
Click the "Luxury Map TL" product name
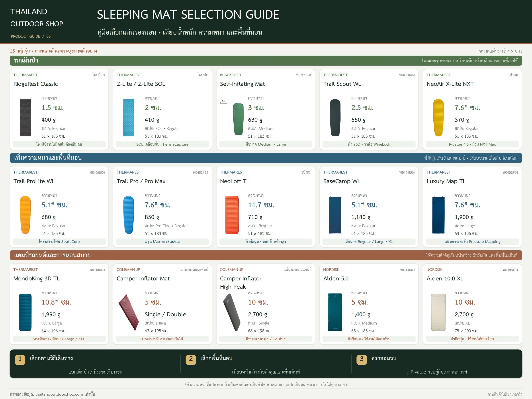446,181
